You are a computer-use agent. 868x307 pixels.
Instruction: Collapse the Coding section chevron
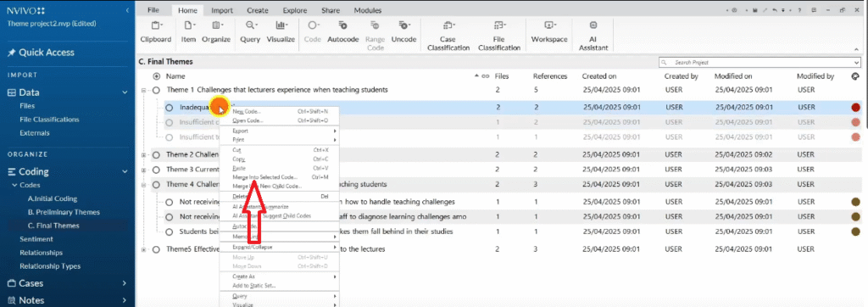(x=125, y=172)
